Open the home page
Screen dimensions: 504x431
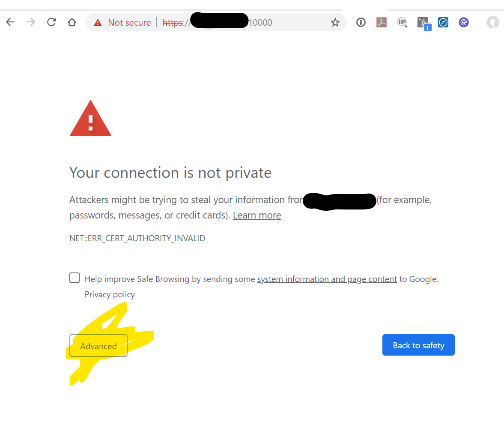coord(72,22)
